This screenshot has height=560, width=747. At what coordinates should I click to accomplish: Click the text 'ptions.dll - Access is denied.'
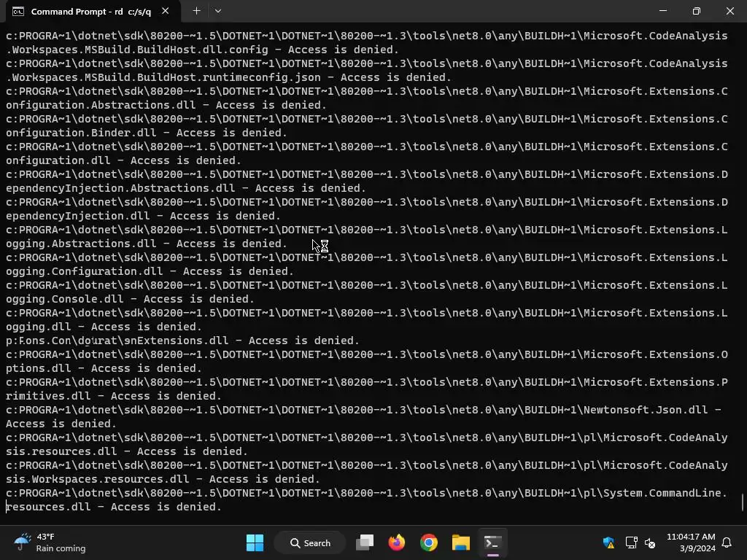click(104, 368)
